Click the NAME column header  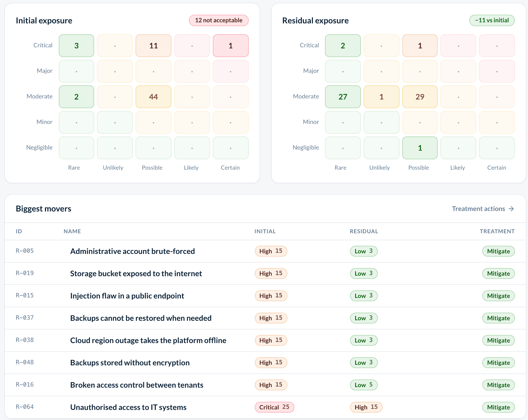click(72, 231)
